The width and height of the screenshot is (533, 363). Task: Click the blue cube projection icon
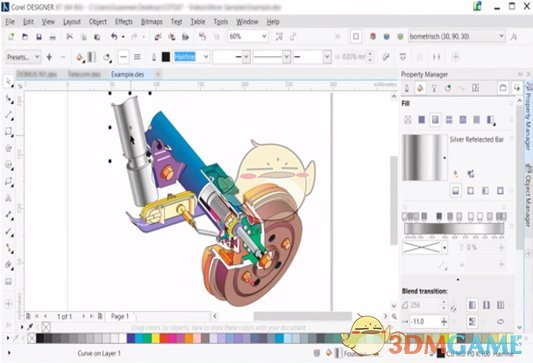tap(386, 36)
